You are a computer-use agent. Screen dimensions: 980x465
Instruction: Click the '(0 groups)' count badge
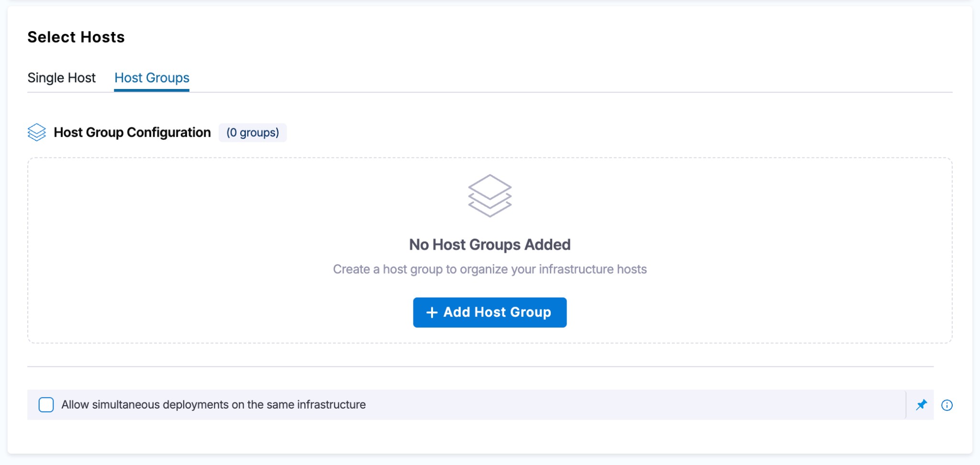pos(252,133)
